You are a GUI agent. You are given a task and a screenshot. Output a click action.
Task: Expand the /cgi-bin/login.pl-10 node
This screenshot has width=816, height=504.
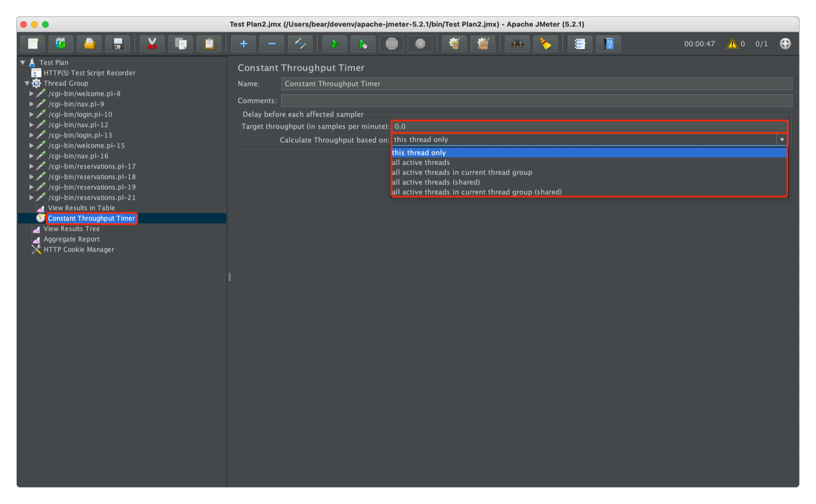[31, 114]
